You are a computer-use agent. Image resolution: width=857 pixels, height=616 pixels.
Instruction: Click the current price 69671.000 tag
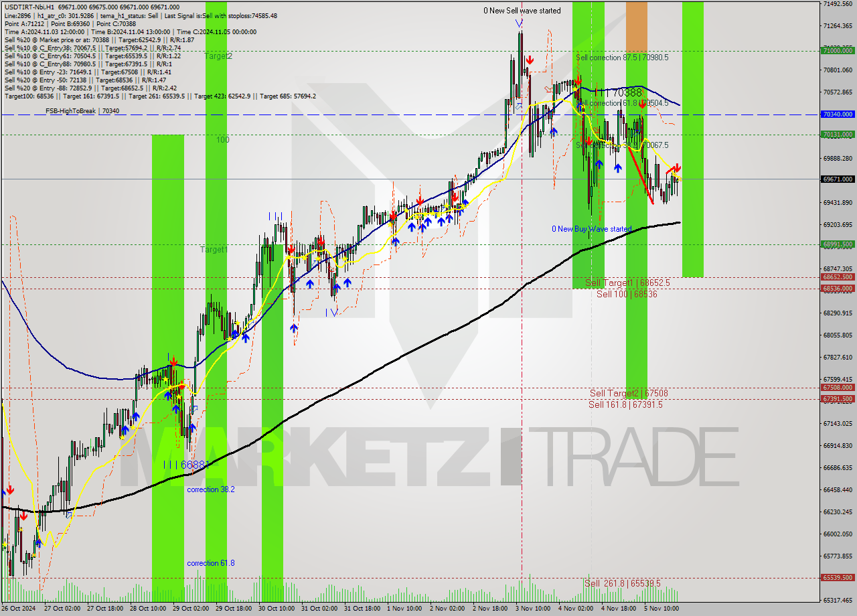pyautogui.click(x=838, y=179)
